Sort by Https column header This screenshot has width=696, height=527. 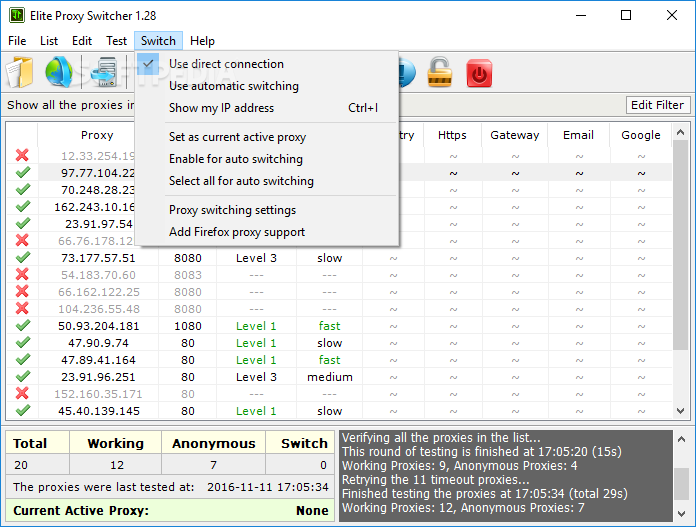coord(452,135)
